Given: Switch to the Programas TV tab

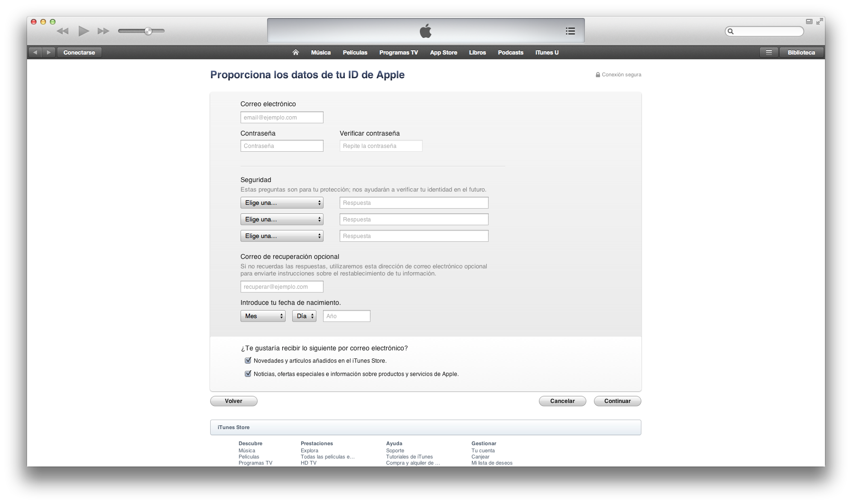Looking at the screenshot, I should [x=398, y=53].
